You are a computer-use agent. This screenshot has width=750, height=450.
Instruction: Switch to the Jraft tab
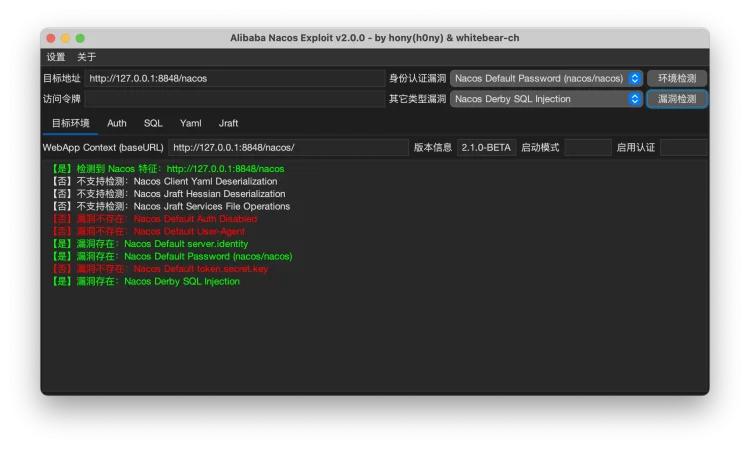pos(228,123)
